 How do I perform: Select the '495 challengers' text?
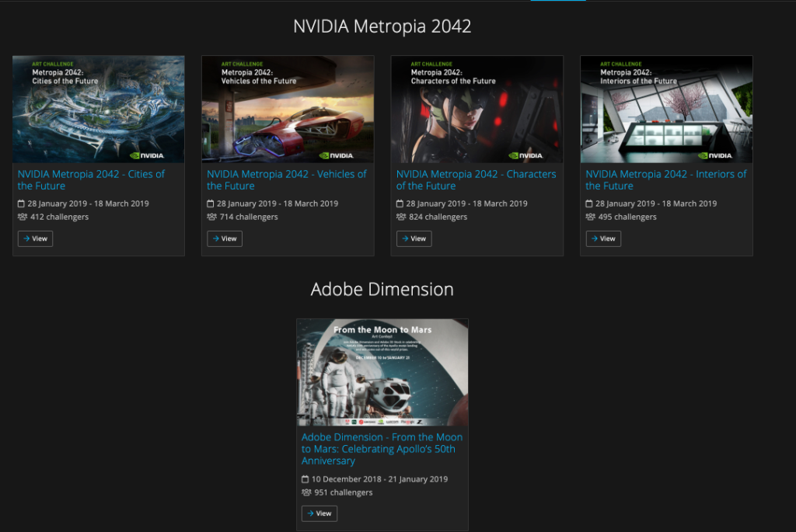[627, 217]
